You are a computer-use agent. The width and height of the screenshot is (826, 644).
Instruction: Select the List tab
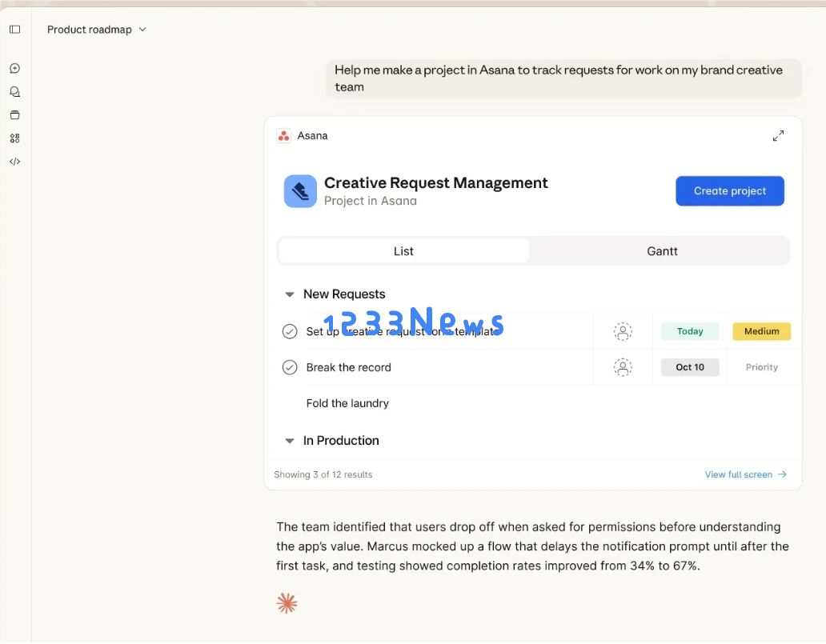(403, 250)
